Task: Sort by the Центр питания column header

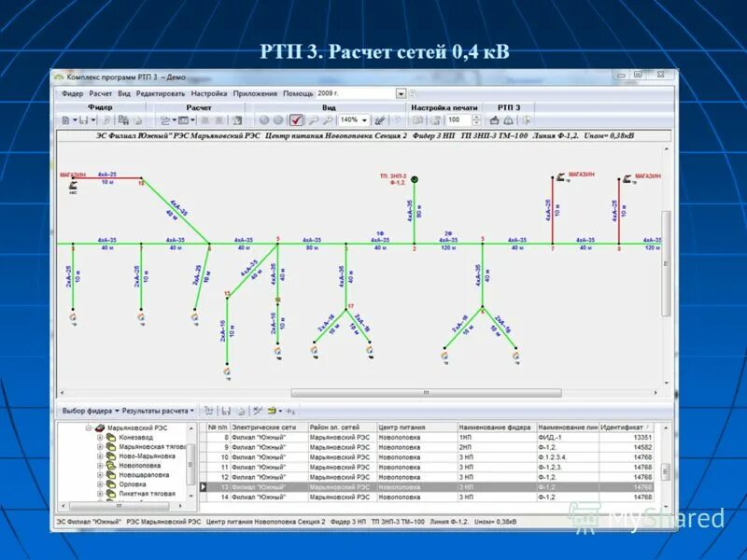Action: [x=416, y=427]
